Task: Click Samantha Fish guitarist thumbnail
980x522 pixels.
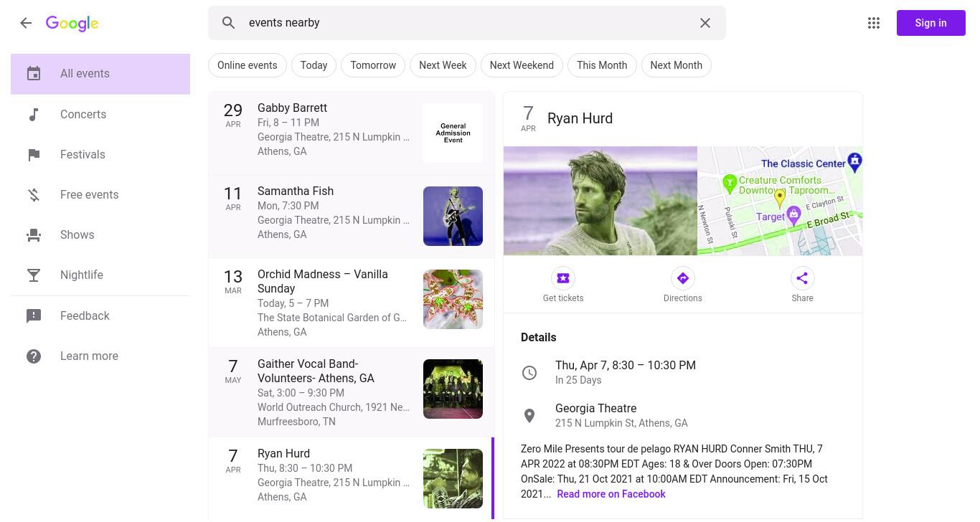Action: (x=453, y=216)
